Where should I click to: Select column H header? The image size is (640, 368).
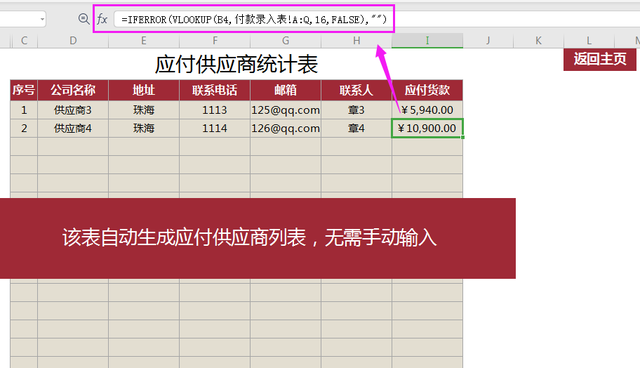click(356, 41)
